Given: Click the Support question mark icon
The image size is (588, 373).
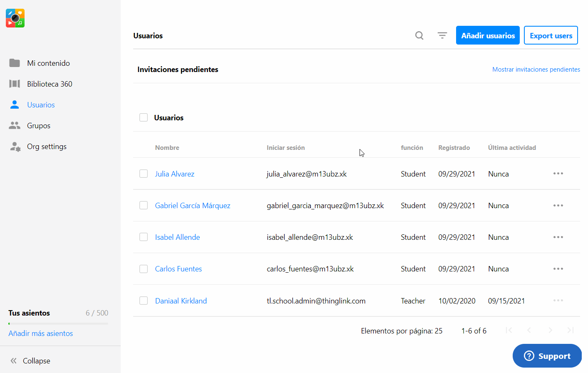Looking at the screenshot, I should pos(529,356).
